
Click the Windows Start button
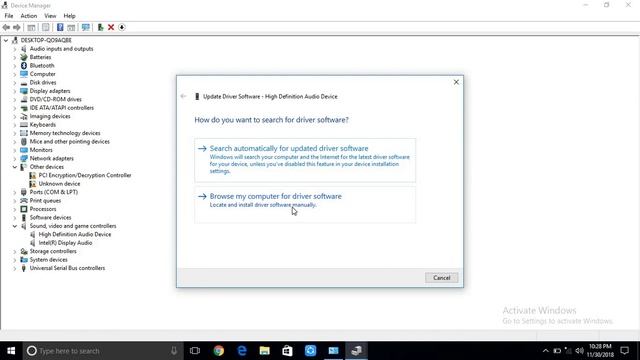11,351
